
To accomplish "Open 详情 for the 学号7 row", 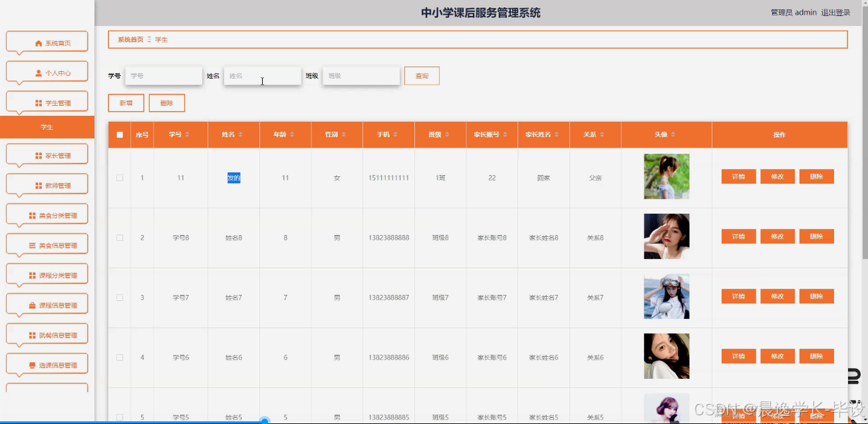I will [738, 296].
